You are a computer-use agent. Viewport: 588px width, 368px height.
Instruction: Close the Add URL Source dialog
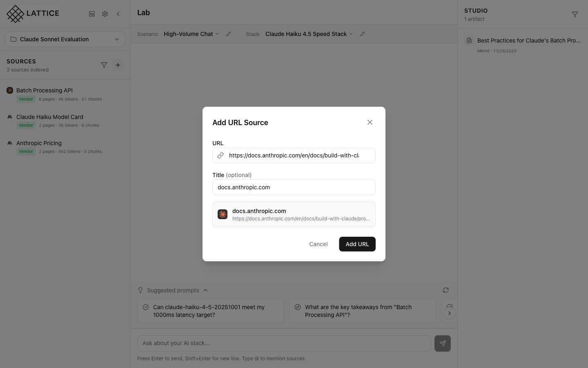point(370,122)
